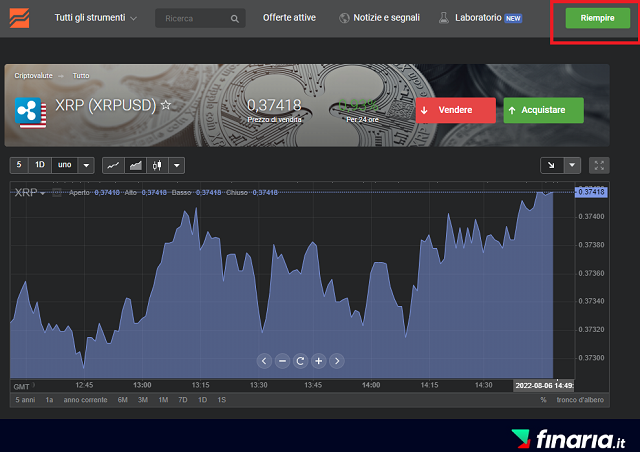Pan chart left with arrow control
This screenshot has width=640, height=452.
point(264,361)
